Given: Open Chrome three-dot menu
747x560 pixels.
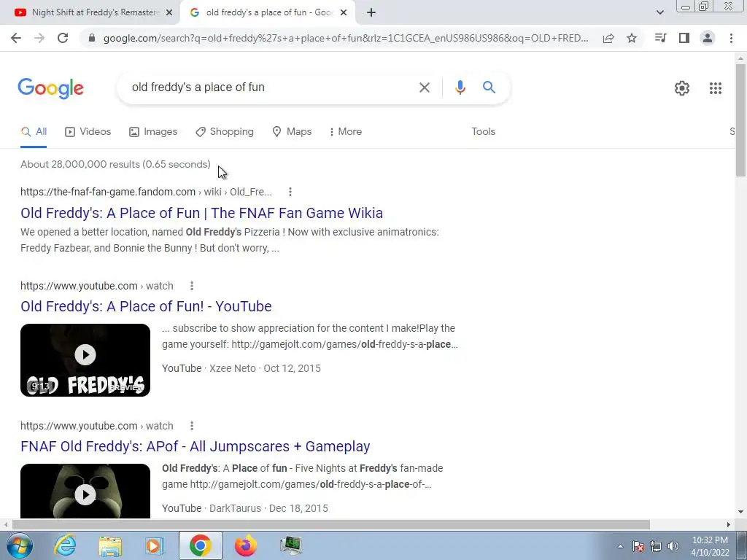Looking at the screenshot, I should click(x=731, y=38).
